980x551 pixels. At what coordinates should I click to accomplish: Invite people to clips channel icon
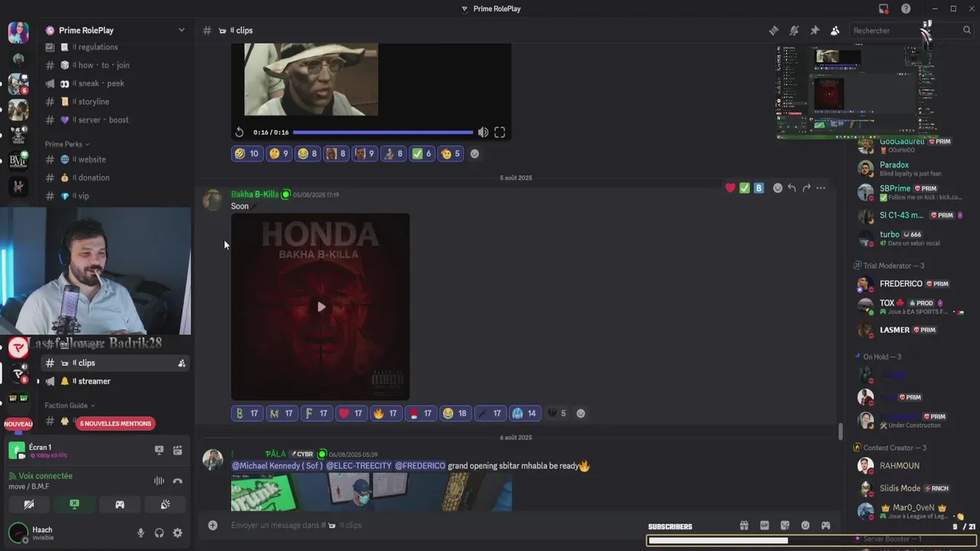point(181,364)
